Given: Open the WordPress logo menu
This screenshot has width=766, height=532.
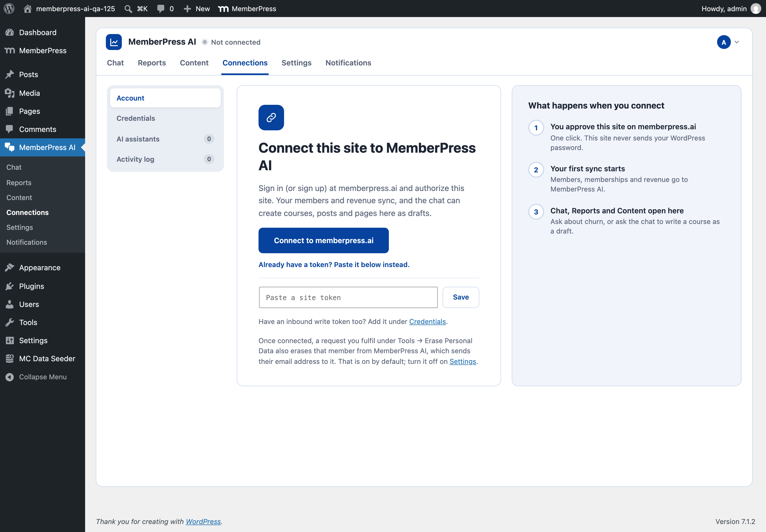Looking at the screenshot, I should pos(9,8).
